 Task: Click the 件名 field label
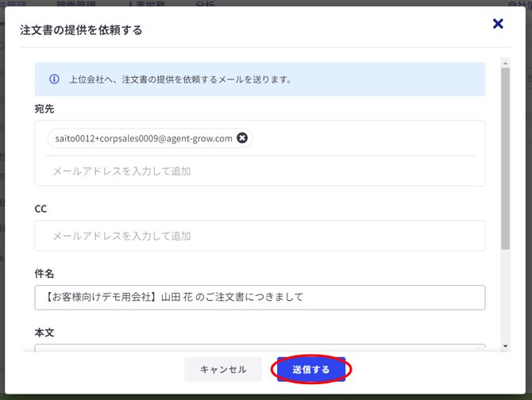click(44, 273)
